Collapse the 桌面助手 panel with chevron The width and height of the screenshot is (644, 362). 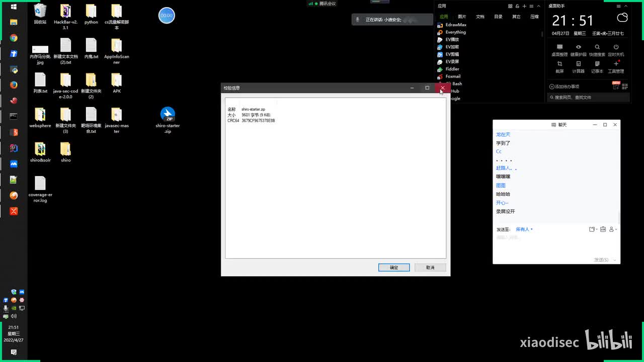pyautogui.click(x=625, y=6)
